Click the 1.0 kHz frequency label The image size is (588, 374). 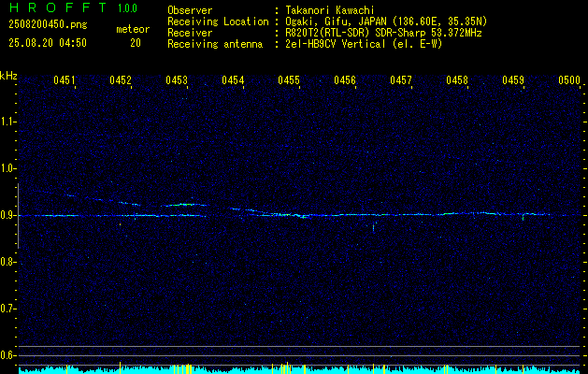pyautogui.click(x=7, y=168)
